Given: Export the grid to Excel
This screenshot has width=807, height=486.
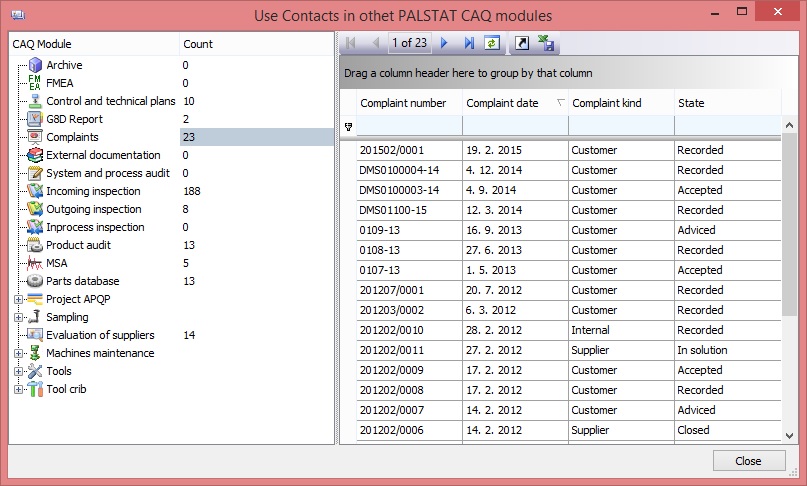Looking at the screenshot, I should (546, 43).
